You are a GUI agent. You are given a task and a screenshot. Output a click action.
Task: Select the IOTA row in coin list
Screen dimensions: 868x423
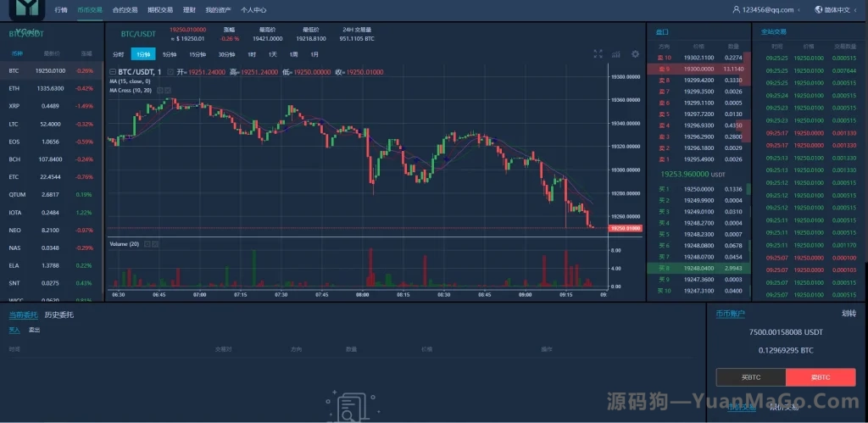click(x=52, y=213)
